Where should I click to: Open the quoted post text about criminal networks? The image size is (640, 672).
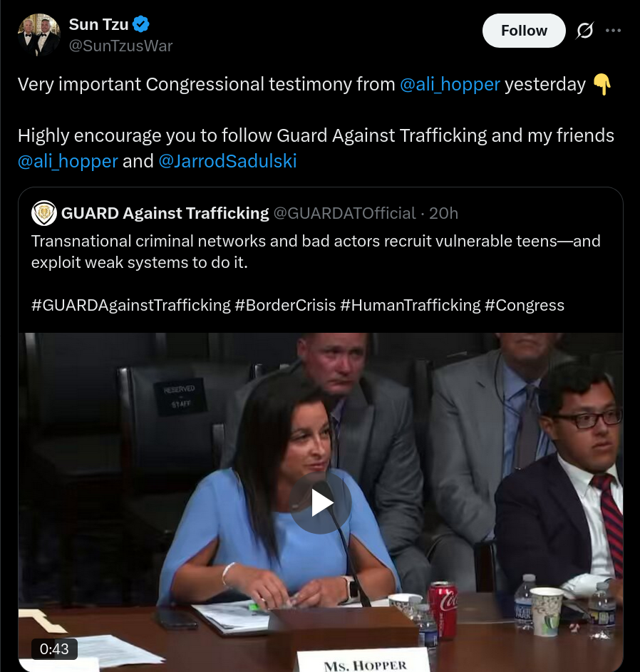pyautogui.click(x=316, y=252)
